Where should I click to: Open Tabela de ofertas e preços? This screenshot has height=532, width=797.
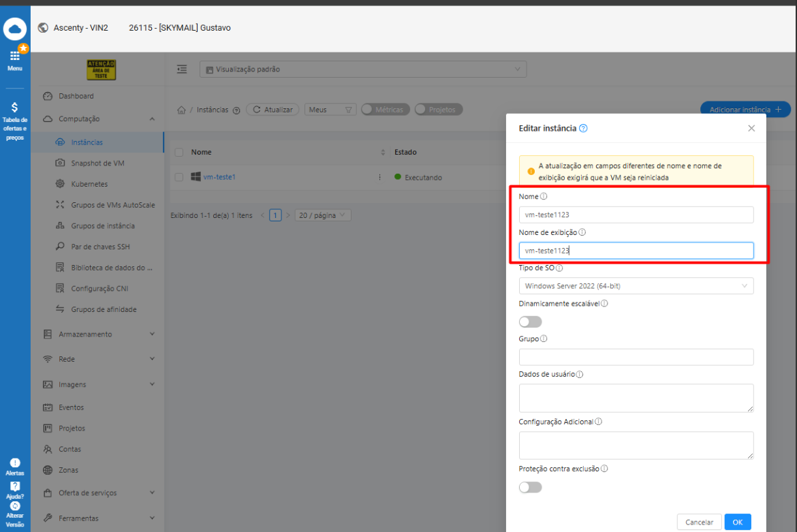[x=15, y=121]
